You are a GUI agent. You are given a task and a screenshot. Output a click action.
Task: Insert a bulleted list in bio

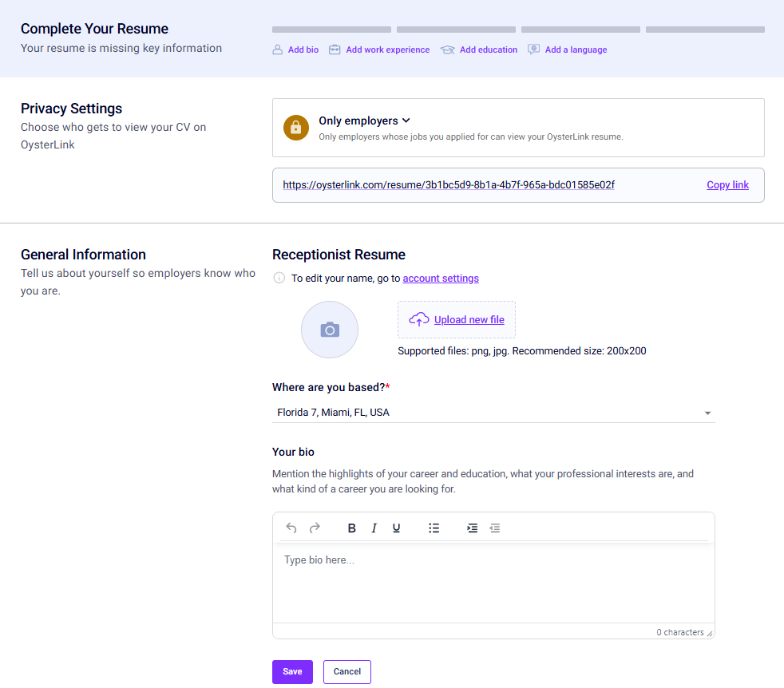[434, 528]
